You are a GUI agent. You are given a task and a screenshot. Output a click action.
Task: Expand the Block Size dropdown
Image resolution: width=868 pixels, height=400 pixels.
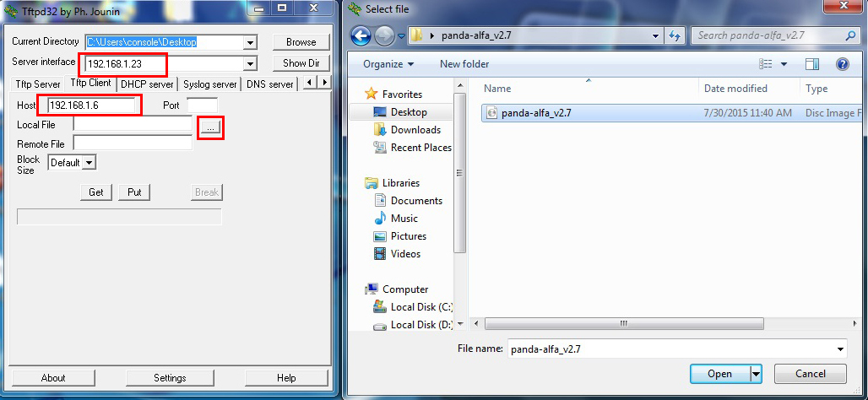click(90, 163)
